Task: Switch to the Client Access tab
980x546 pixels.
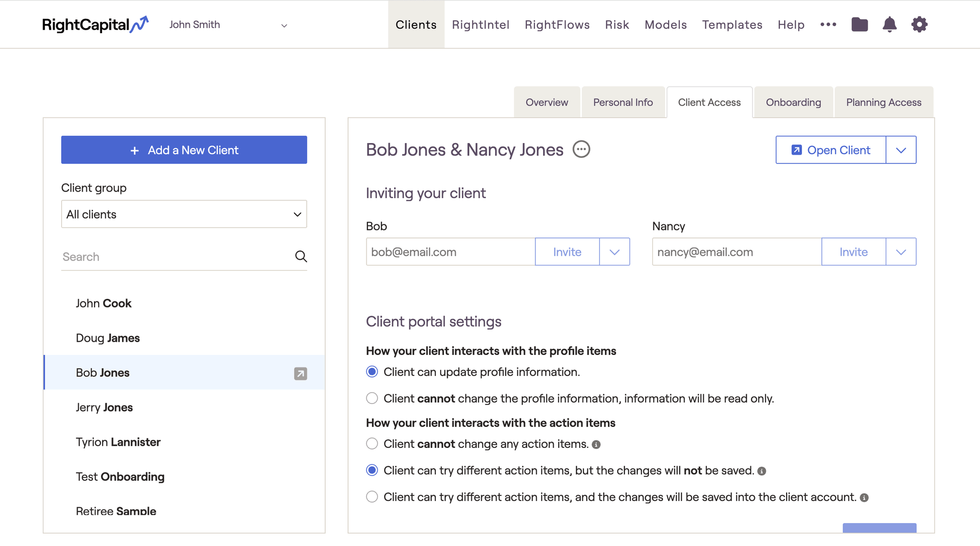Action: (x=709, y=102)
